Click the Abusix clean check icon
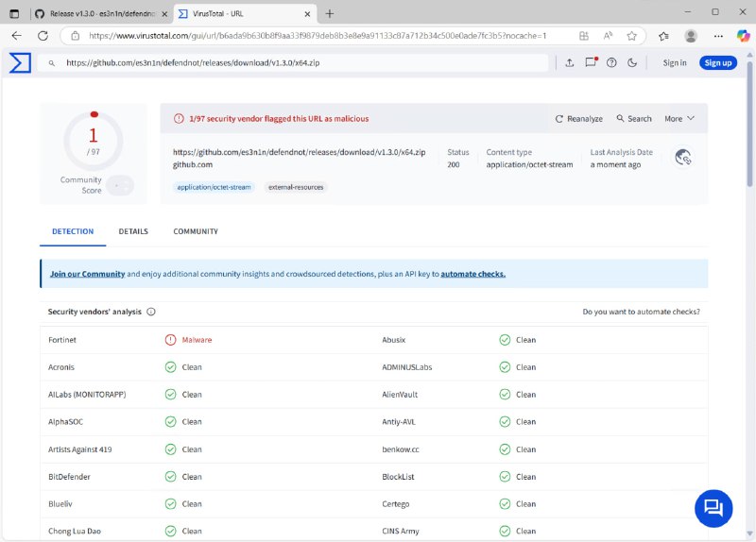756x542 pixels. 505,340
